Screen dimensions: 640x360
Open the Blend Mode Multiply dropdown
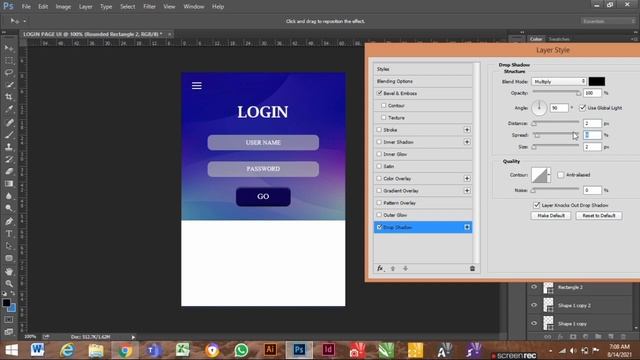tap(559, 82)
